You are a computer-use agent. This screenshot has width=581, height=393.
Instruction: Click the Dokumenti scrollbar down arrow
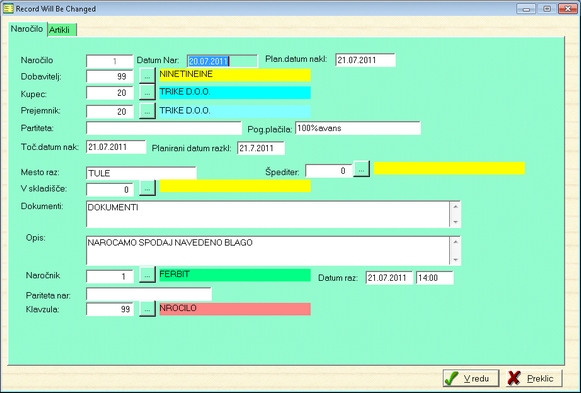point(455,222)
